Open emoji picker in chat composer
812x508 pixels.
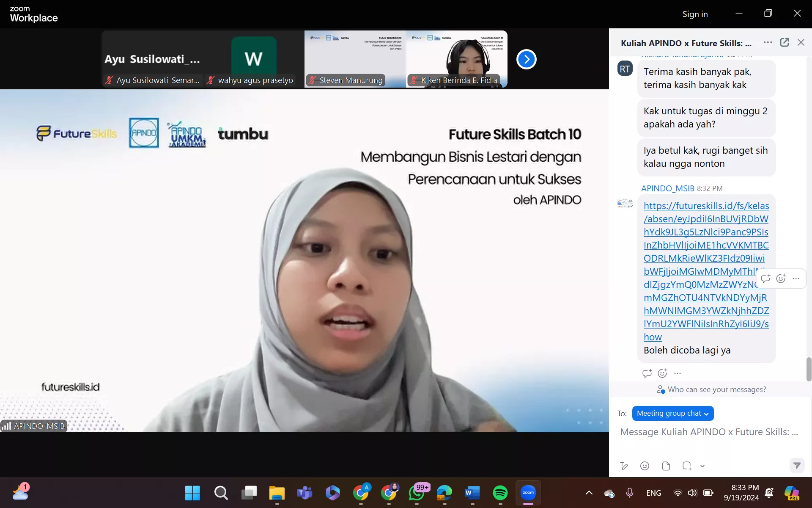(645, 466)
